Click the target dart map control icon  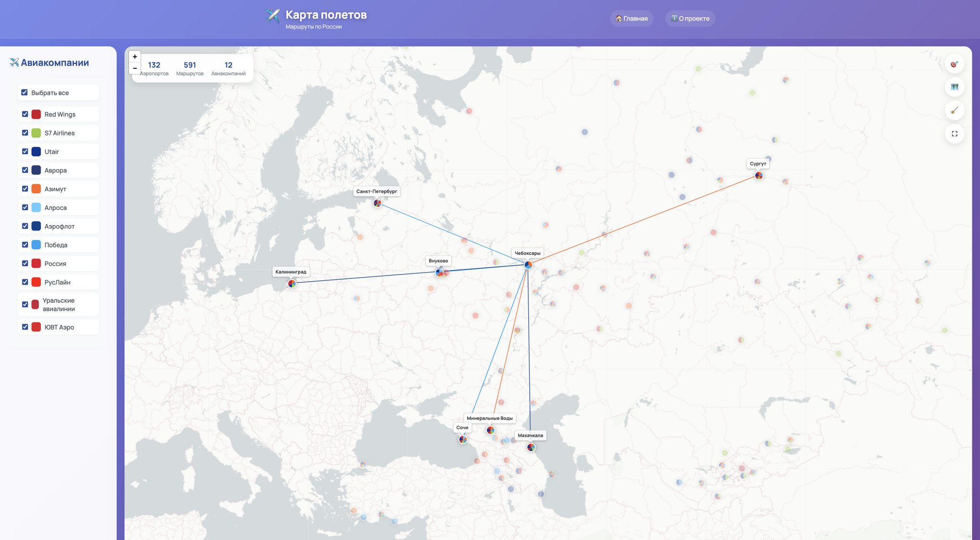[x=954, y=64]
